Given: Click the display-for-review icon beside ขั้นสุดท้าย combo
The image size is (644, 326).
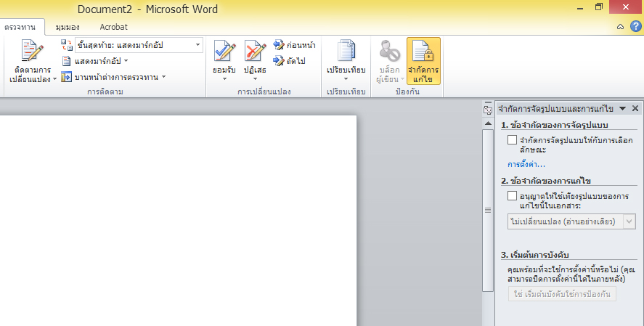Looking at the screenshot, I should tap(67, 45).
